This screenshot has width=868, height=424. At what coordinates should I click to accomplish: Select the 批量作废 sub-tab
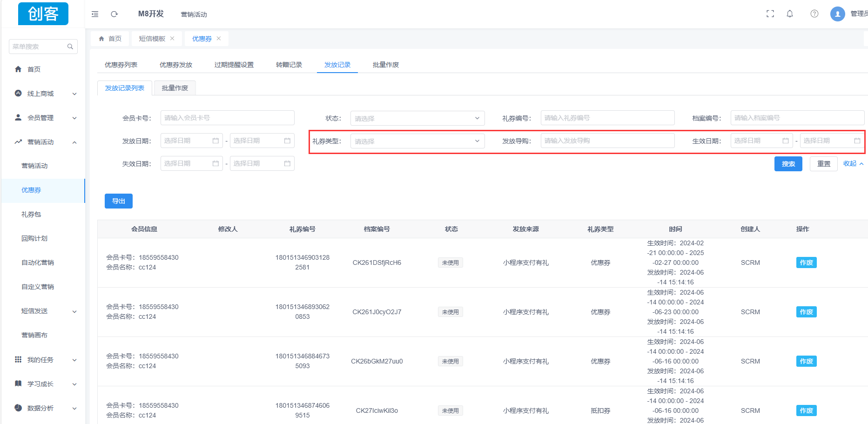pyautogui.click(x=175, y=88)
